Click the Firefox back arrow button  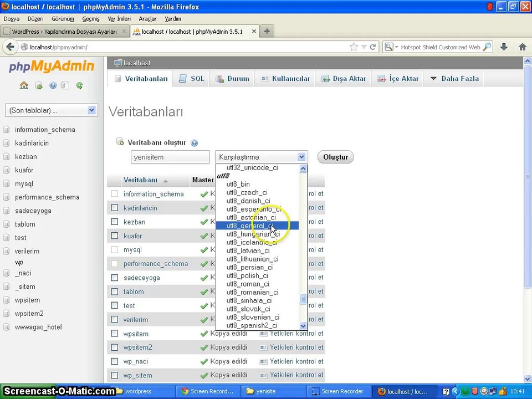(10, 47)
